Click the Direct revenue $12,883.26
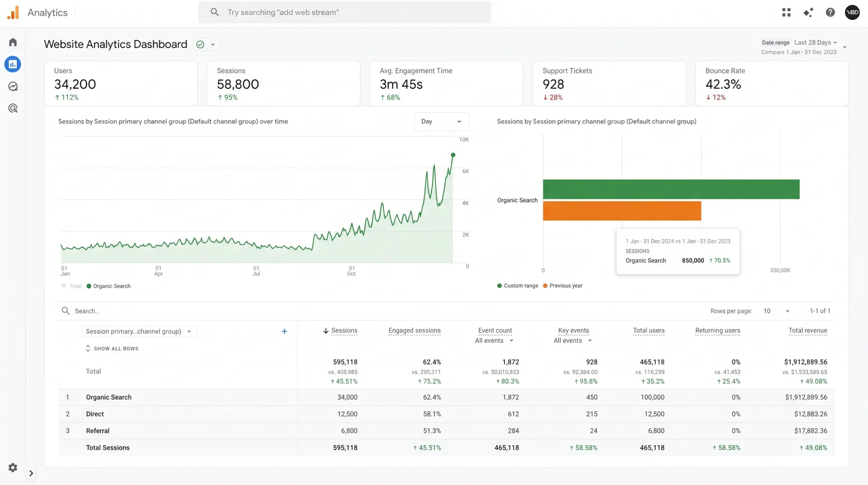The image size is (868, 485). pos(811,414)
